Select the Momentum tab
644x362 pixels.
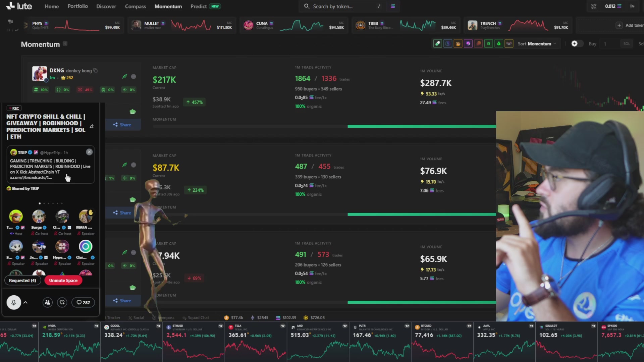click(168, 6)
